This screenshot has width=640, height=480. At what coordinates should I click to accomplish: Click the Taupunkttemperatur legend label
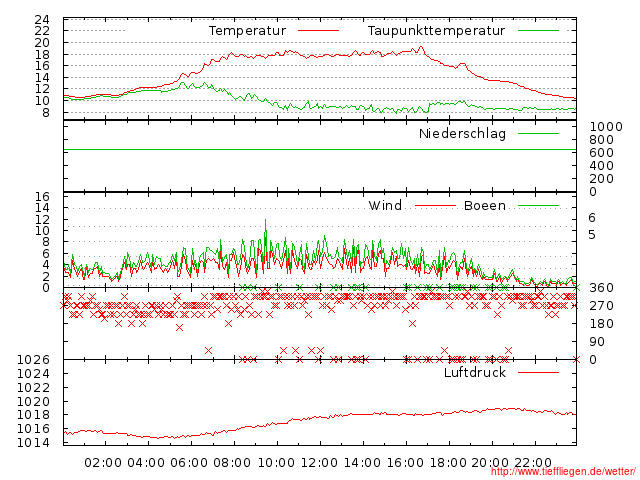click(x=436, y=31)
